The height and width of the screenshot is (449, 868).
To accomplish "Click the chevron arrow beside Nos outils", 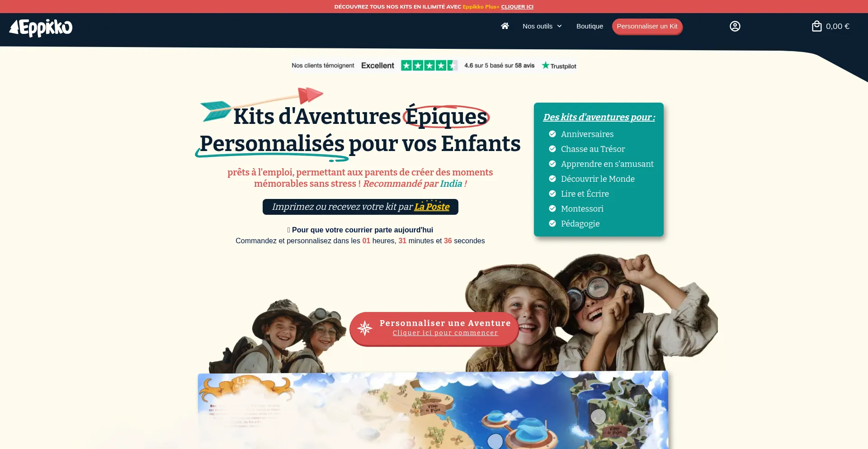I will coord(559,26).
